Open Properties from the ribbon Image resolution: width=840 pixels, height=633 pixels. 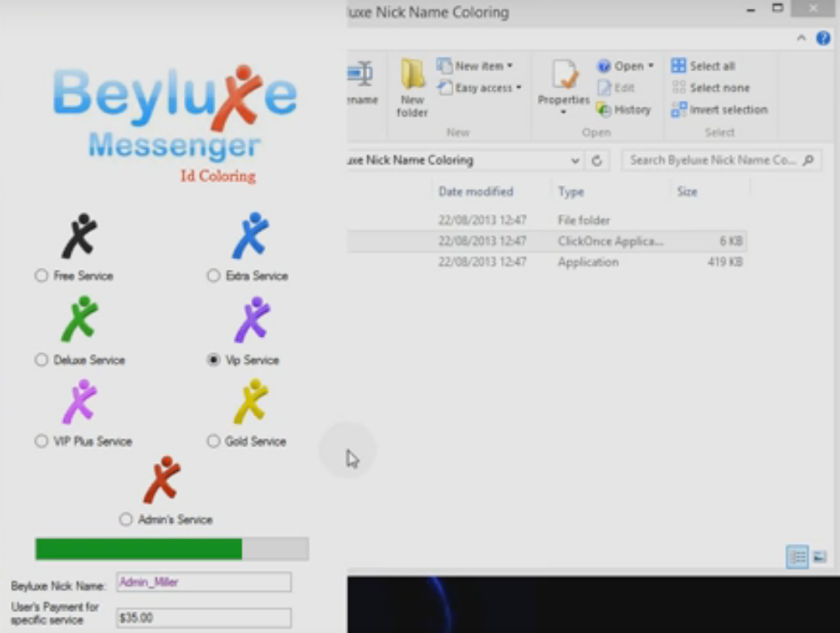click(564, 85)
